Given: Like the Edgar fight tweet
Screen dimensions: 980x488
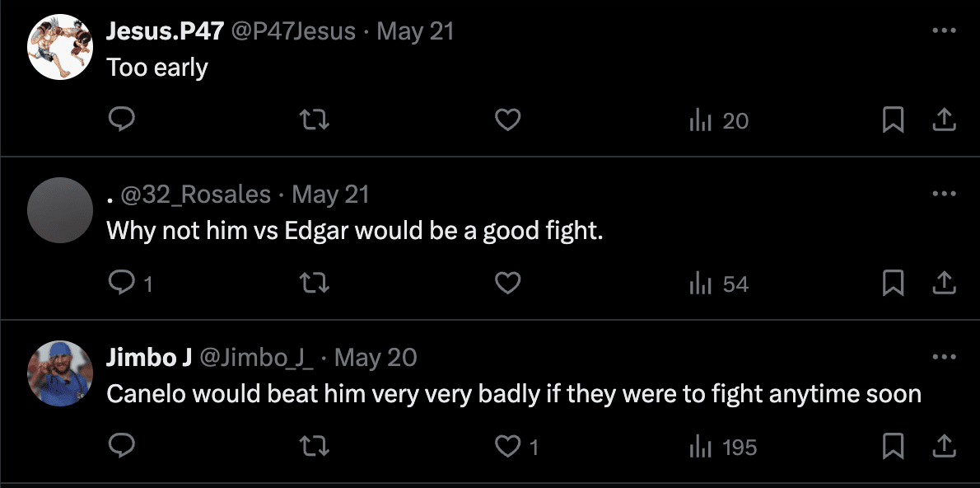Looking at the screenshot, I should point(508,284).
